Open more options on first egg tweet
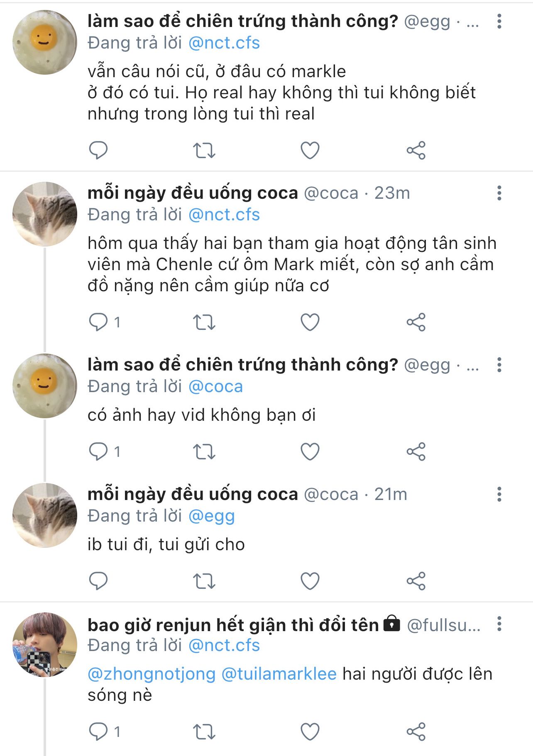 point(499,21)
